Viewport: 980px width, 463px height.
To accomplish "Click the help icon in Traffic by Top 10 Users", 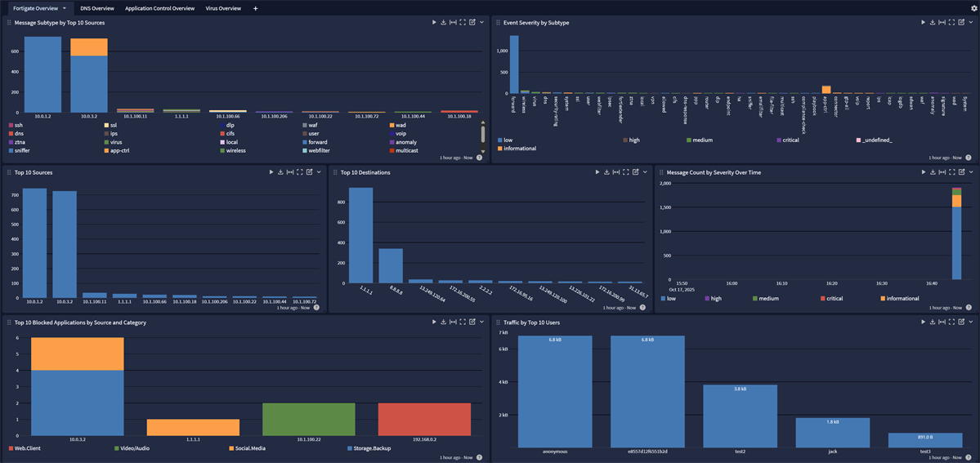I will pos(969,457).
